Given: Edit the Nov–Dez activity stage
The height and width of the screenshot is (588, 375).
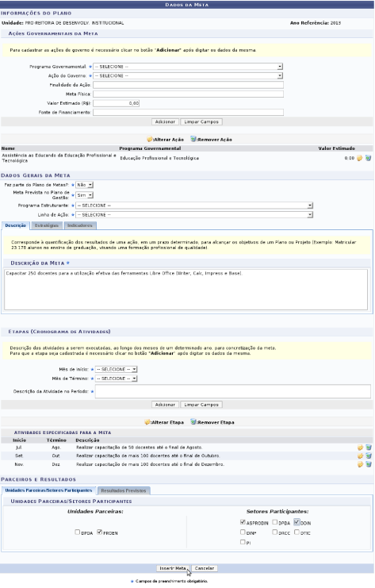Looking at the screenshot, I should 361,465.
